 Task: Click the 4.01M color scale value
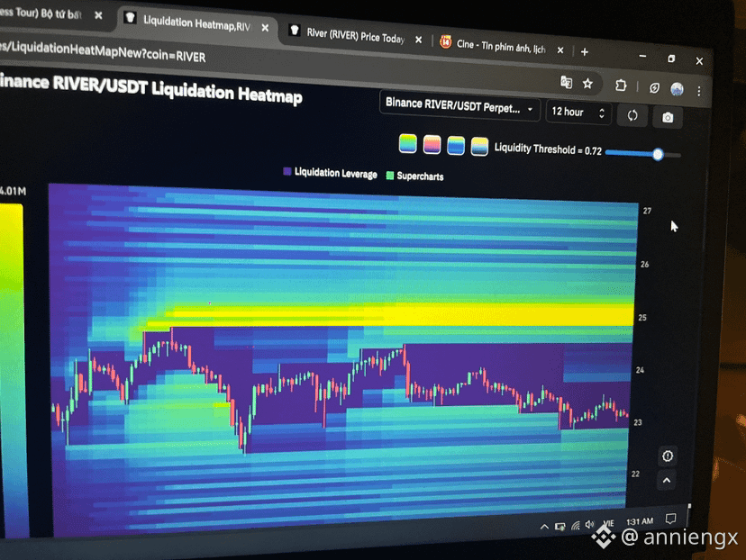click(13, 191)
